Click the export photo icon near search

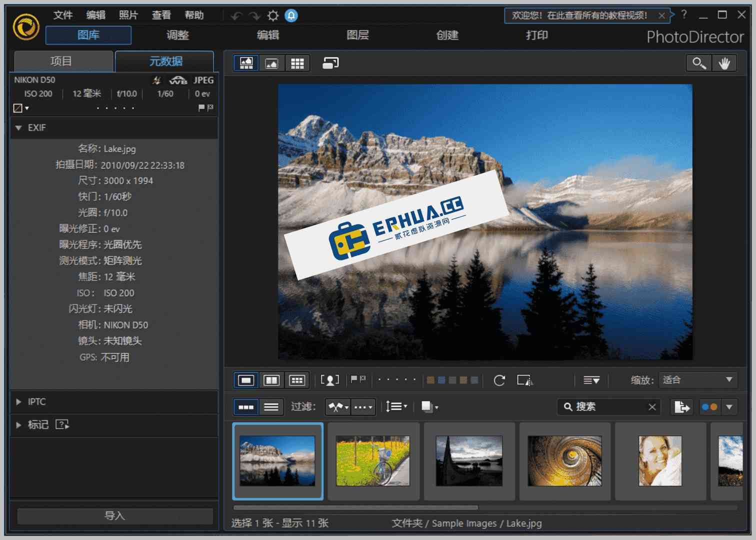[681, 407]
